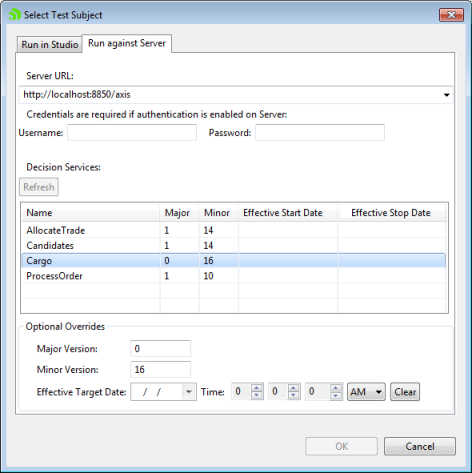Click the Username input field
Viewport: 472px width, 473px height.
click(132, 133)
